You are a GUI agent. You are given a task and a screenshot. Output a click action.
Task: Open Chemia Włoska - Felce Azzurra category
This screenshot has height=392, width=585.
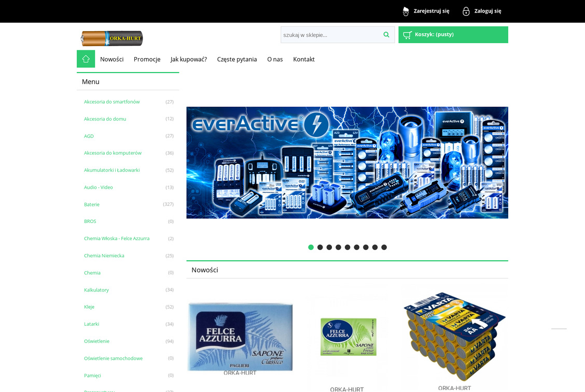click(x=116, y=239)
